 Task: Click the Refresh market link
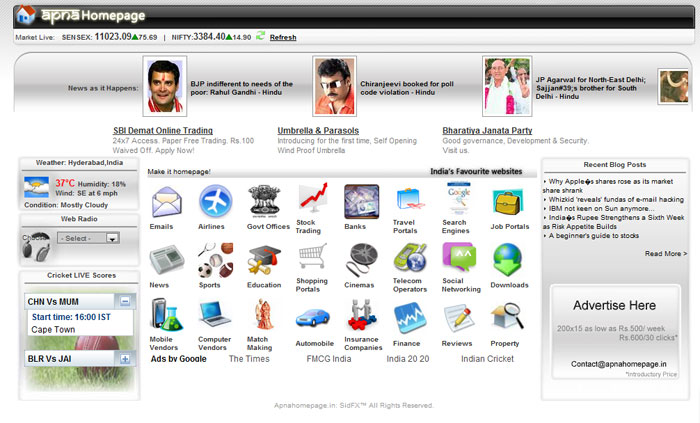(283, 37)
